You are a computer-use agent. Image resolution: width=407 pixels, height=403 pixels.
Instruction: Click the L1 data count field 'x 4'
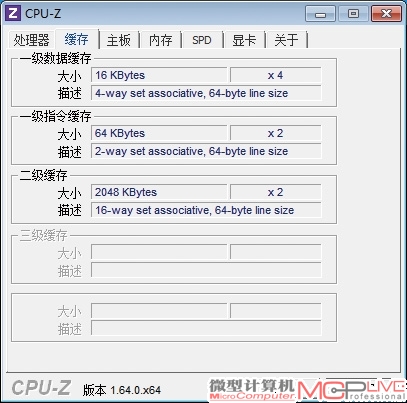point(275,75)
